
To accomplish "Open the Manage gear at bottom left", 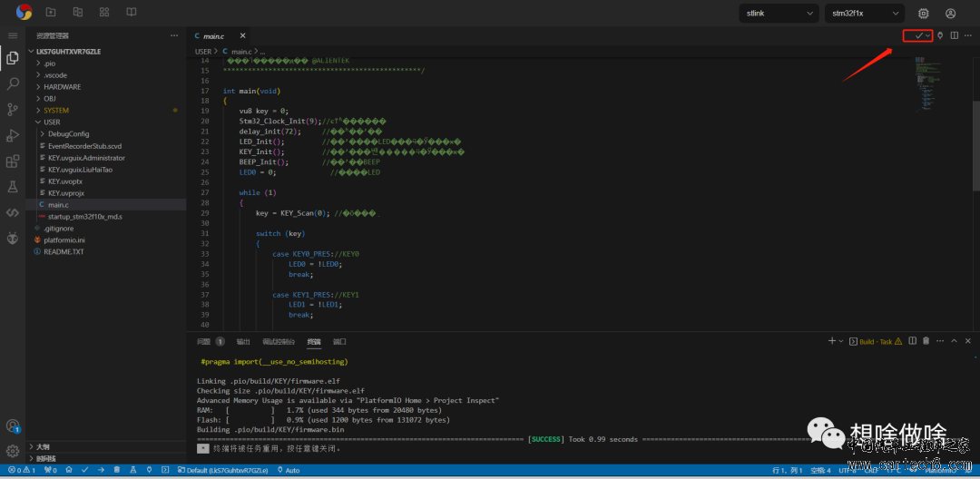I will [13, 451].
